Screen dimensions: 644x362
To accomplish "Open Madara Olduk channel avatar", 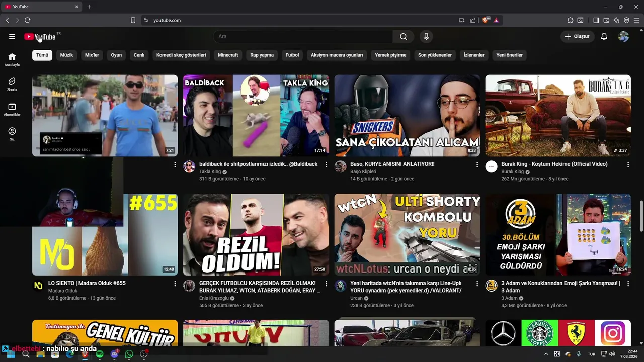I will [x=38, y=286].
